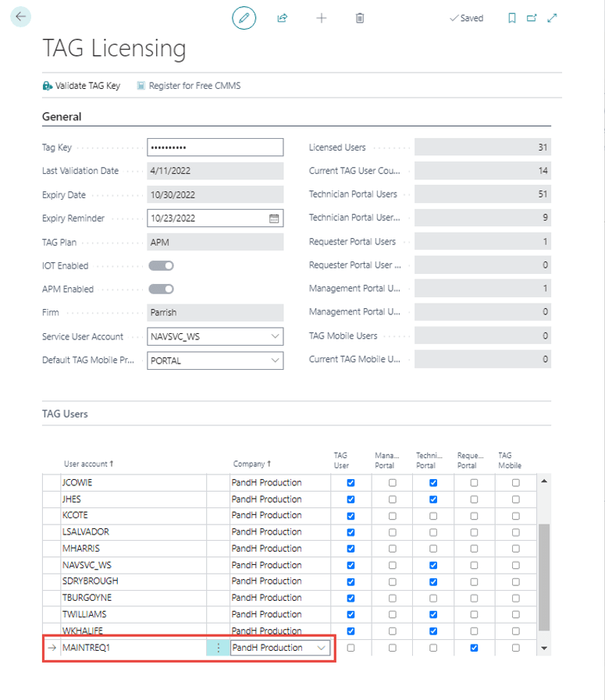
Task: Click Last Validation Date 4/11/2022
Action: (x=215, y=171)
